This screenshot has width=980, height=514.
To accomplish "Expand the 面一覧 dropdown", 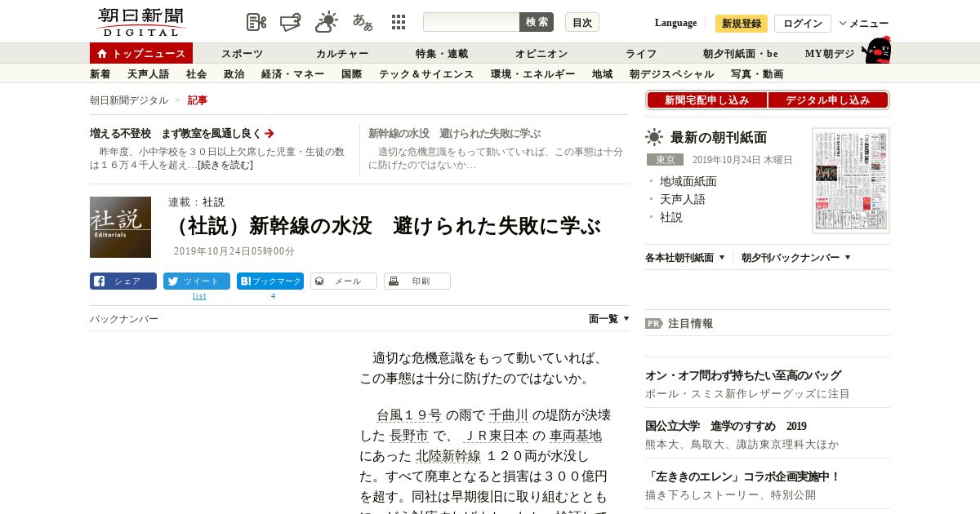I will (609, 319).
